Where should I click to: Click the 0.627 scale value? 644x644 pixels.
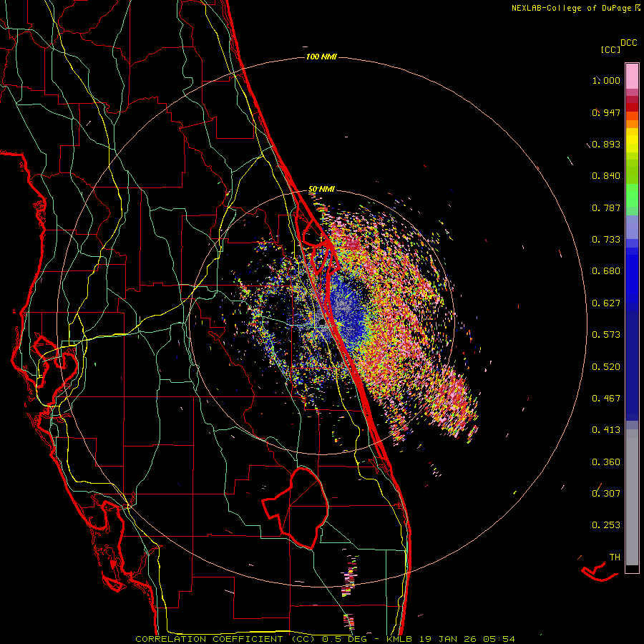click(606, 303)
